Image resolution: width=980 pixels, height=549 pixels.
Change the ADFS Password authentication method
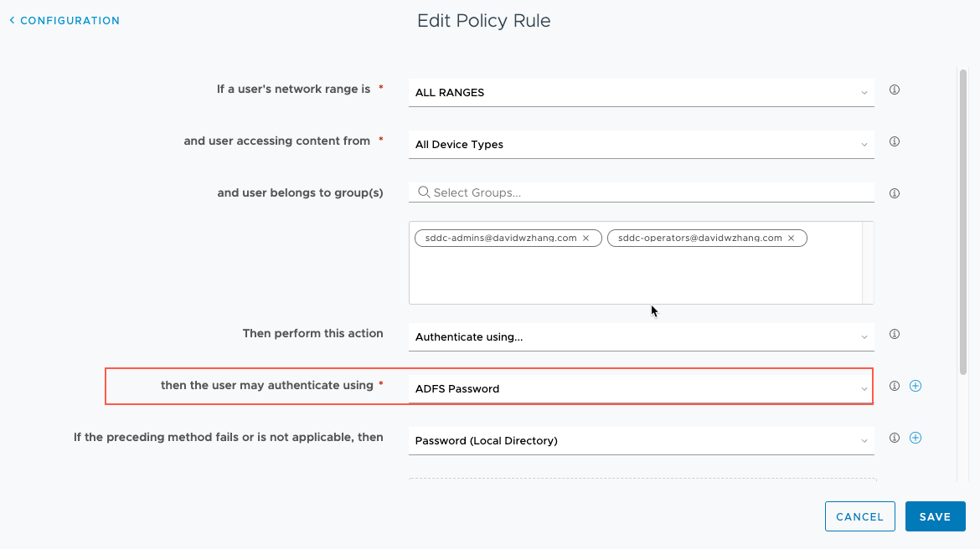tap(641, 389)
